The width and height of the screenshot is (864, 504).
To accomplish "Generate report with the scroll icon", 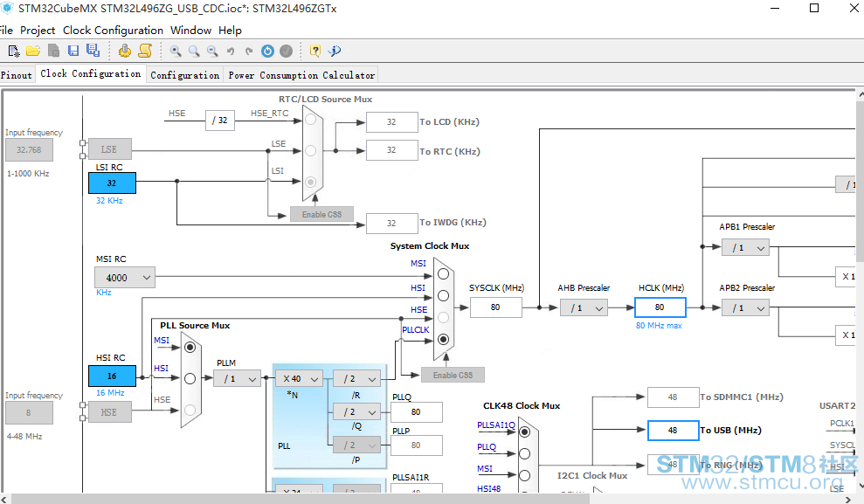I will (145, 51).
